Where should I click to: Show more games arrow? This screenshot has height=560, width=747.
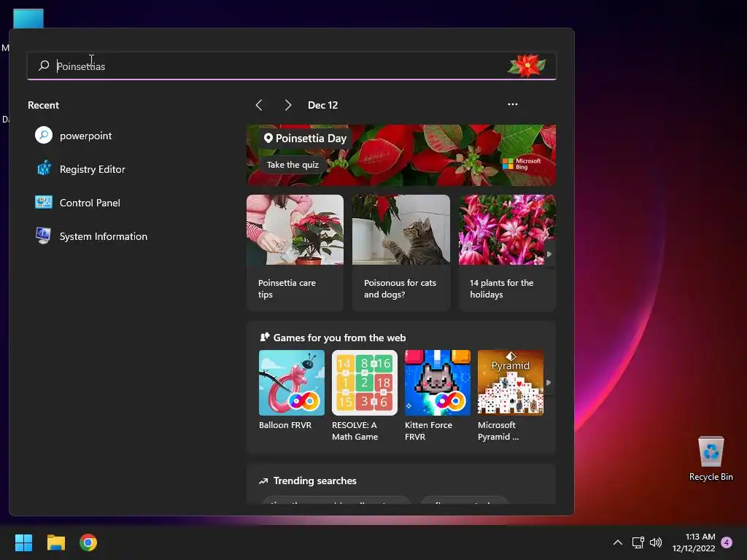(549, 382)
